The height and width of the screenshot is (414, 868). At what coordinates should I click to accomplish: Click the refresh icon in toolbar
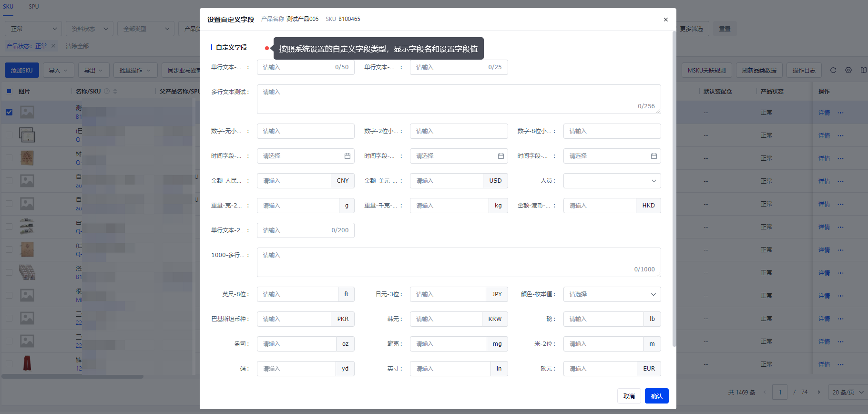pyautogui.click(x=833, y=70)
